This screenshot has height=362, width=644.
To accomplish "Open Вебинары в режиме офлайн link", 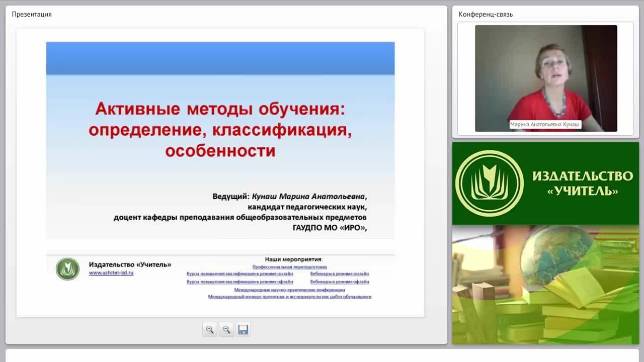I will [340, 282].
